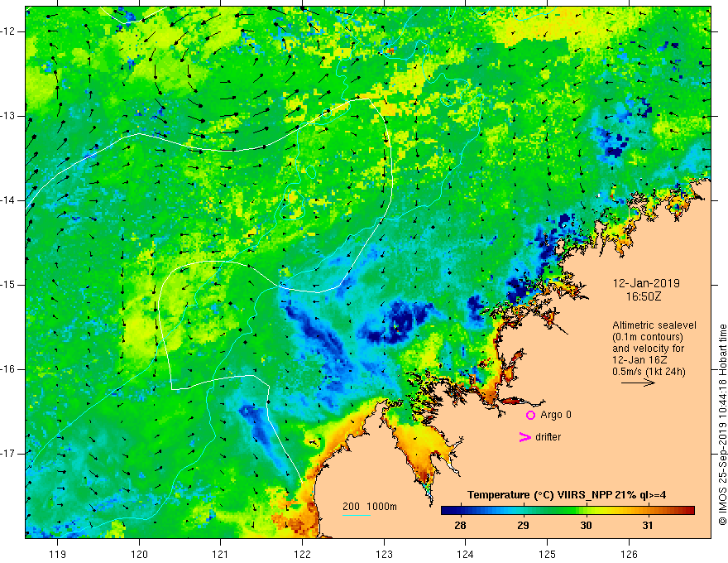
Task: Click the '0.5m/s (1kt 24h)' label
Action: (x=649, y=371)
